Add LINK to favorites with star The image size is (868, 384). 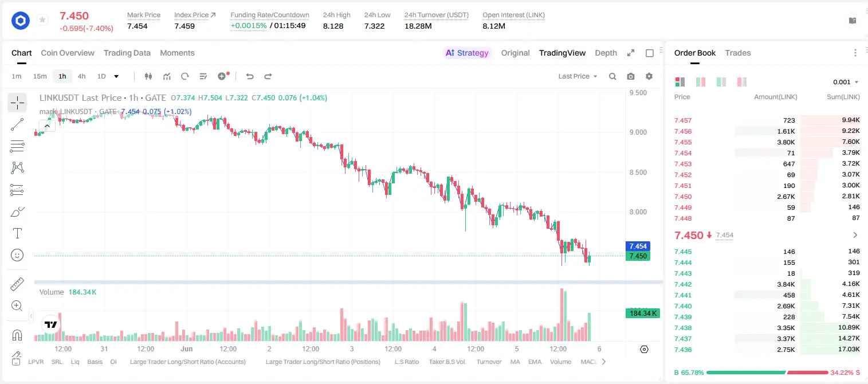point(42,20)
